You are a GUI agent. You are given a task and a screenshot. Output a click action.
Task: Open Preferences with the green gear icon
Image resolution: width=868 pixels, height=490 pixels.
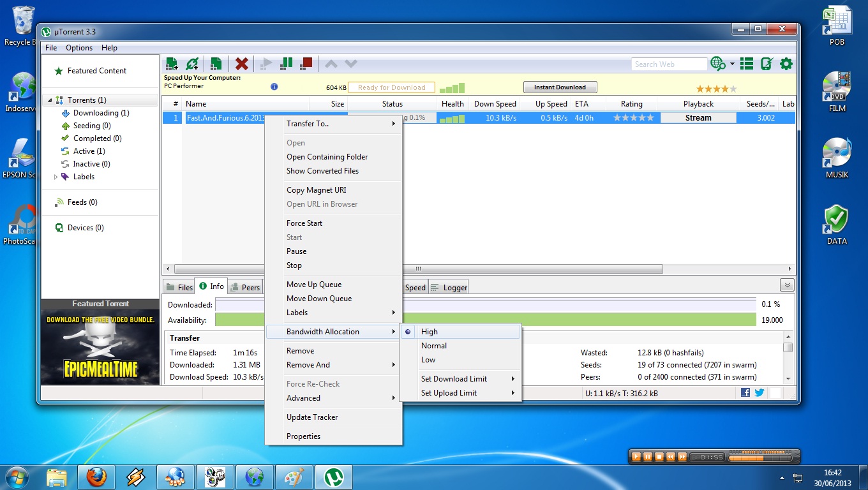786,64
